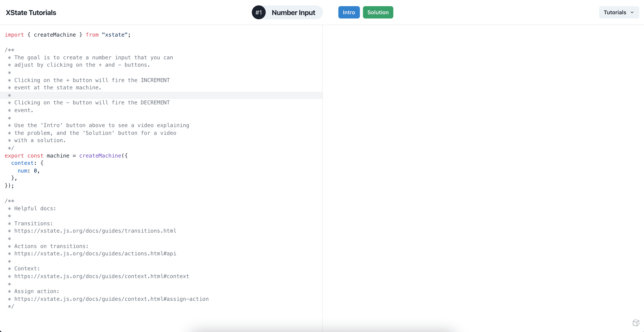Screen dimensions: 644x332
Task: Click the Number Input tutorial title
Action: click(293, 13)
